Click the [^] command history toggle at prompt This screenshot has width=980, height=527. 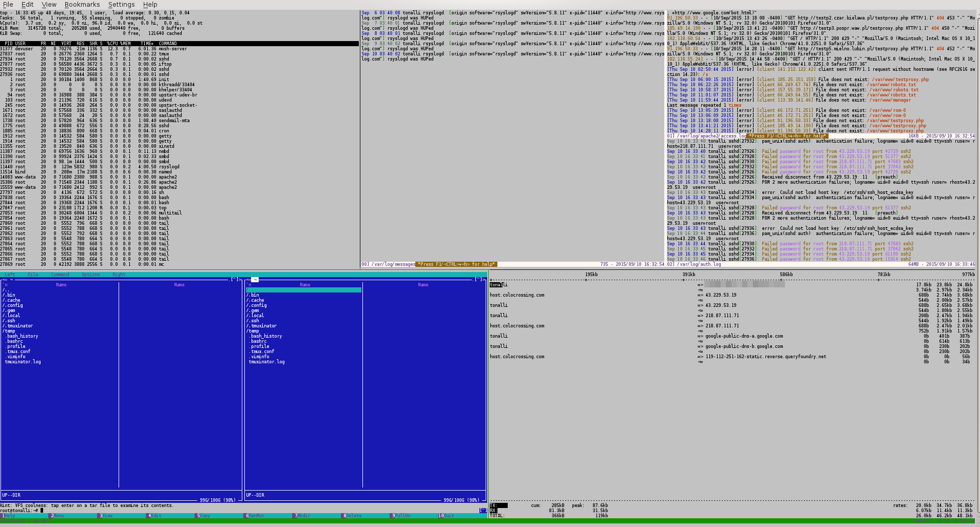[483, 511]
